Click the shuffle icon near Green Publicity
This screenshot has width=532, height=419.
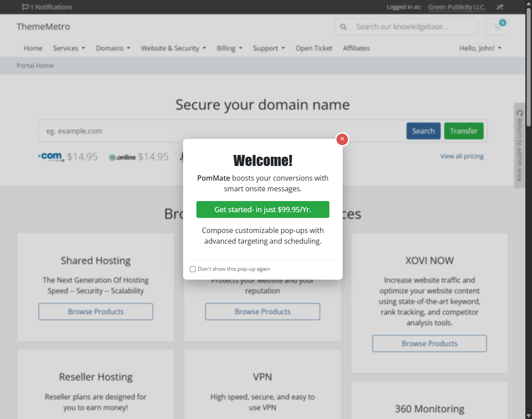tap(500, 7)
